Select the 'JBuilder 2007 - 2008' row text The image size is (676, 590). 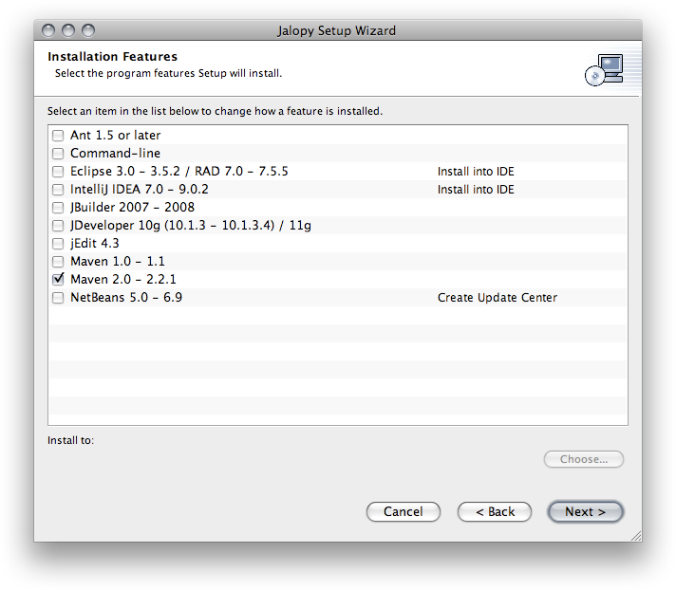click(132, 208)
